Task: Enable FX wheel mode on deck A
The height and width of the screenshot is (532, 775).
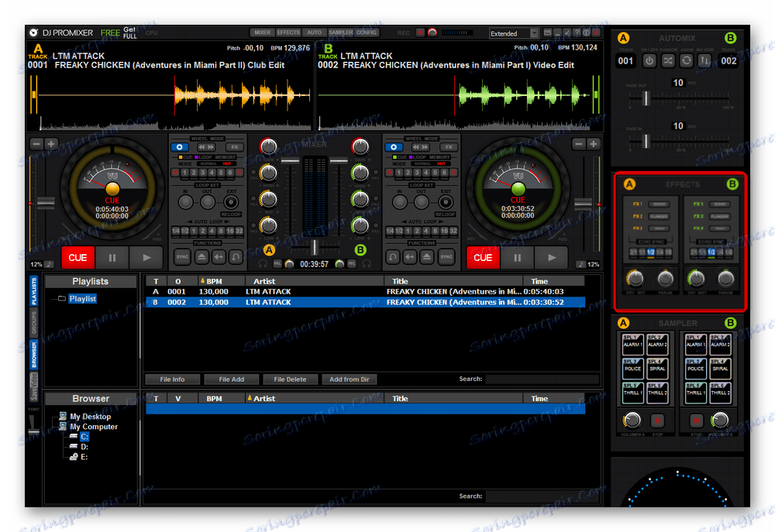Action: (234, 147)
